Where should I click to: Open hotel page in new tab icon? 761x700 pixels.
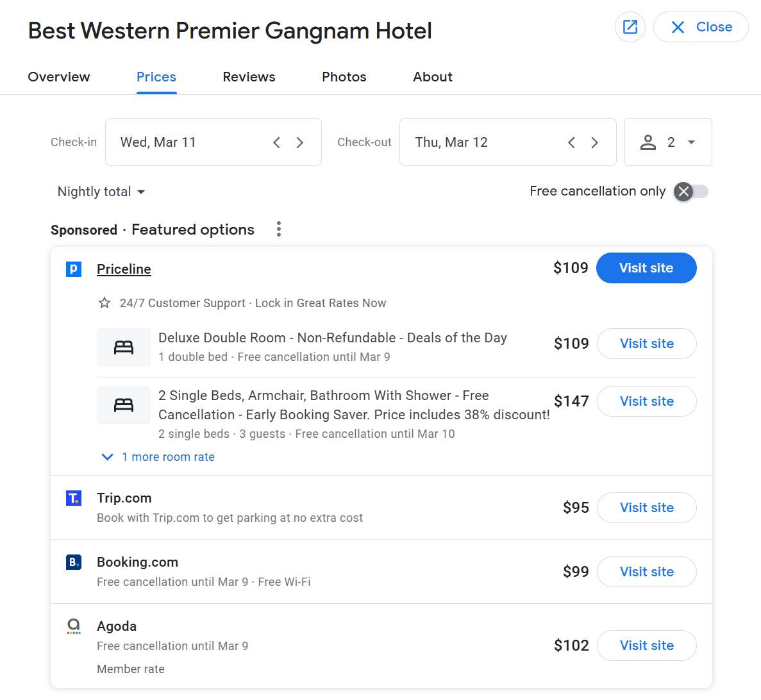click(x=630, y=27)
